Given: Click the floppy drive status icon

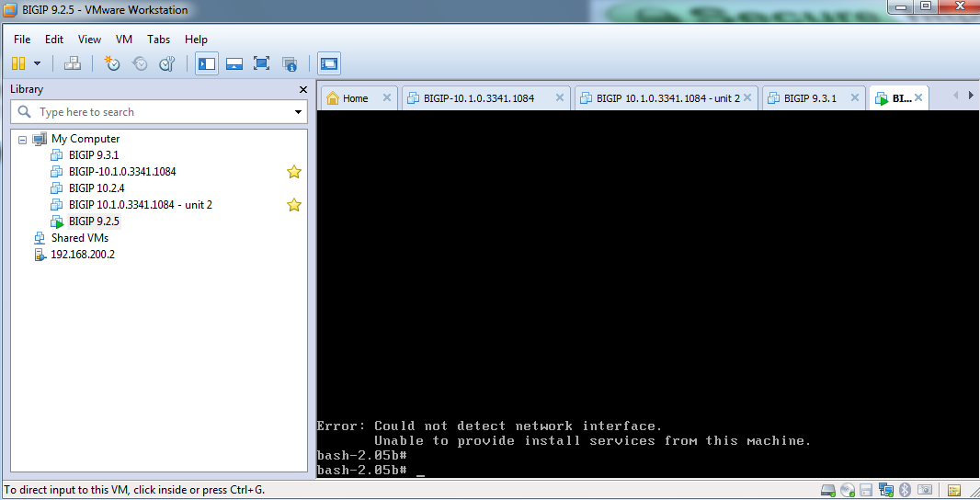Looking at the screenshot, I should click(866, 490).
